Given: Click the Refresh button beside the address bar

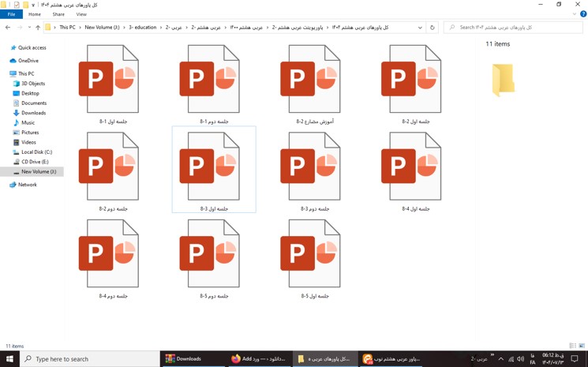Looking at the screenshot, I should click(x=432, y=28).
